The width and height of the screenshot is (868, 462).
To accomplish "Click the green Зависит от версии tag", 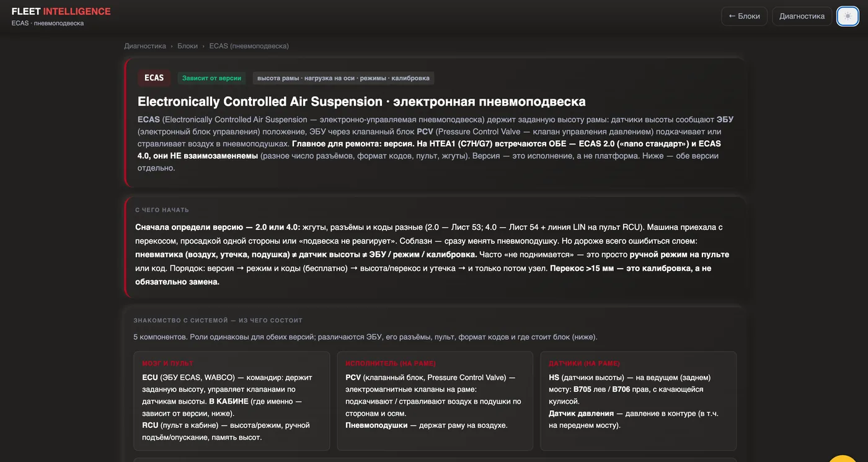I will 212,78.
